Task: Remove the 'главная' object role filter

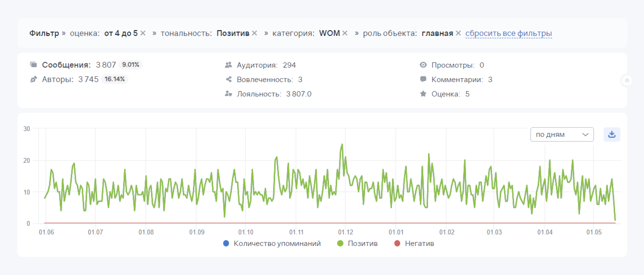Action: click(458, 33)
